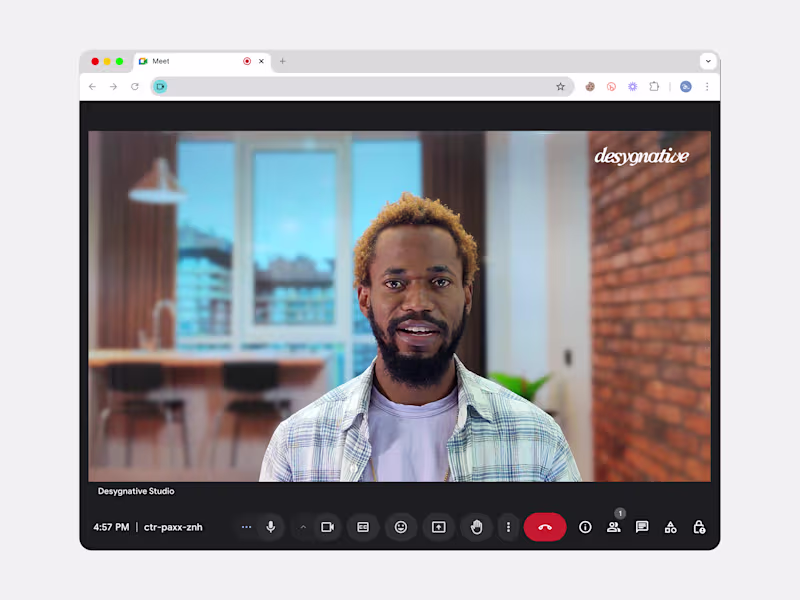Viewport: 800px width, 600px height.
Task: Go forward in browser history
Action: [x=113, y=87]
